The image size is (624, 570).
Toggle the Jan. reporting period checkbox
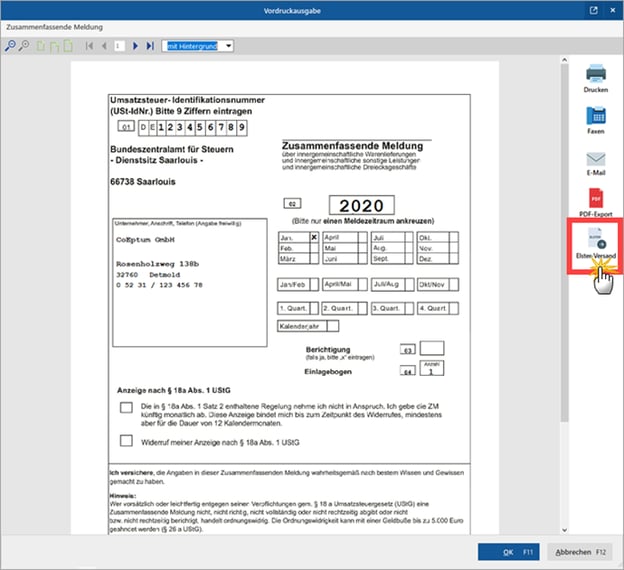(314, 238)
